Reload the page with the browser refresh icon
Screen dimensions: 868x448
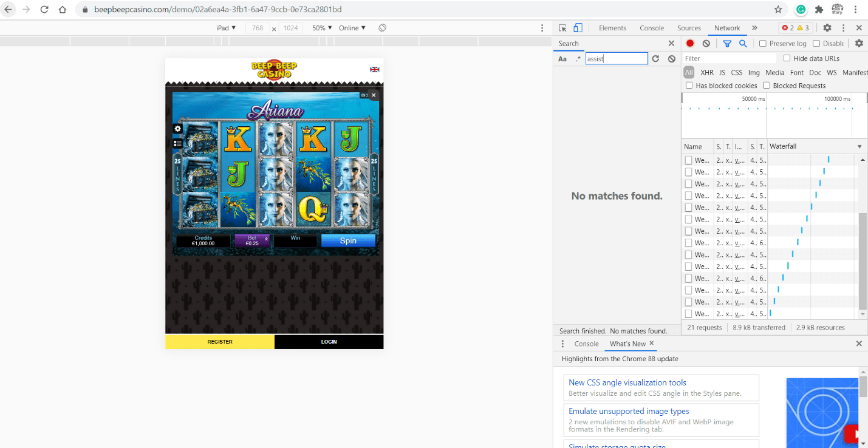pos(44,10)
